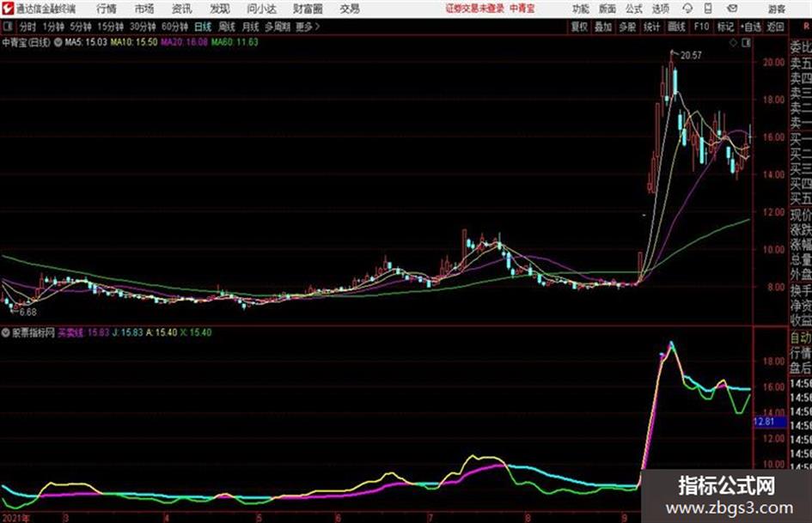Switch to 分时 intraday view
This screenshot has width=812, height=523.
coord(28,27)
